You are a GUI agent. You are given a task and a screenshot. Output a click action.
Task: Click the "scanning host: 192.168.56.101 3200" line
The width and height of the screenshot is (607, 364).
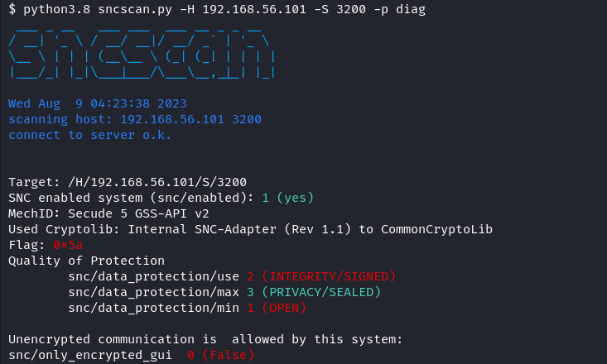[x=135, y=119]
